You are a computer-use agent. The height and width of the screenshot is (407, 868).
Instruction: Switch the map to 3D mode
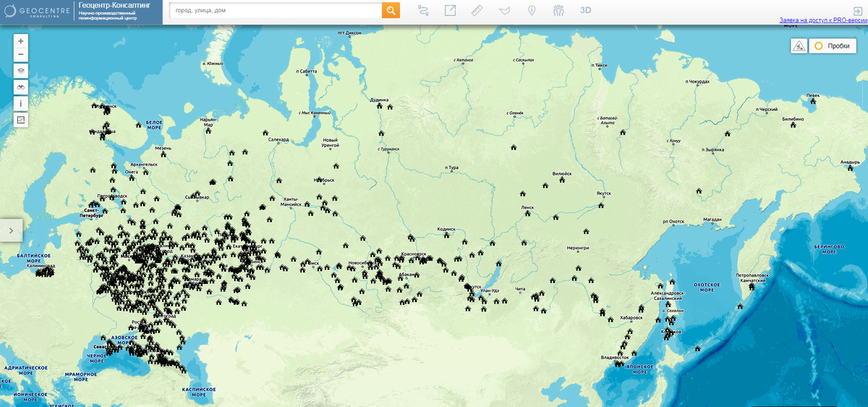(x=586, y=10)
